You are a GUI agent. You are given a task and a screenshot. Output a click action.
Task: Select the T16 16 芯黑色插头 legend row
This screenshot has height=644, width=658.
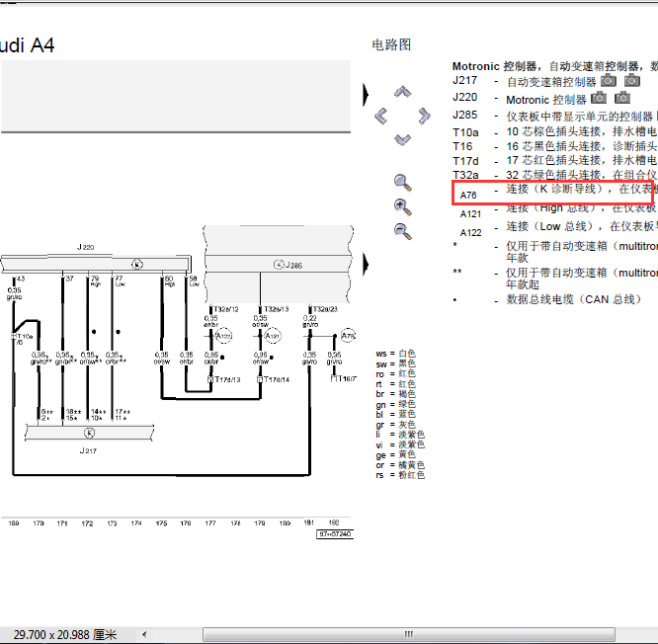[555, 146]
